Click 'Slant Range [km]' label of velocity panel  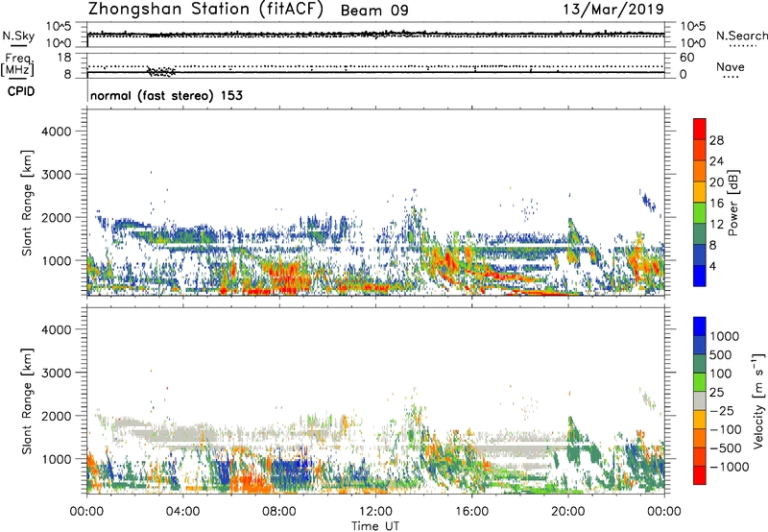click(27, 401)
